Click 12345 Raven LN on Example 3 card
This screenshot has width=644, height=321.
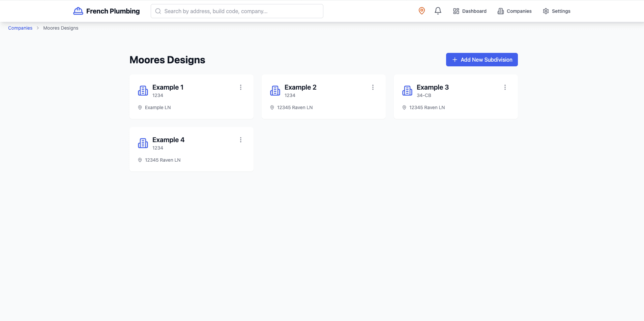point(427,107)
